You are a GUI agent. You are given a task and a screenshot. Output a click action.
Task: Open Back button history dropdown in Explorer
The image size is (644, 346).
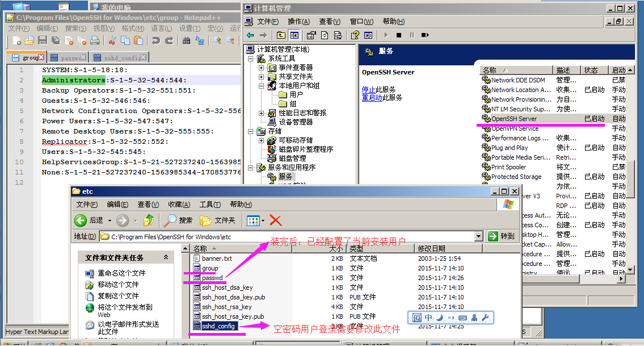110,221
